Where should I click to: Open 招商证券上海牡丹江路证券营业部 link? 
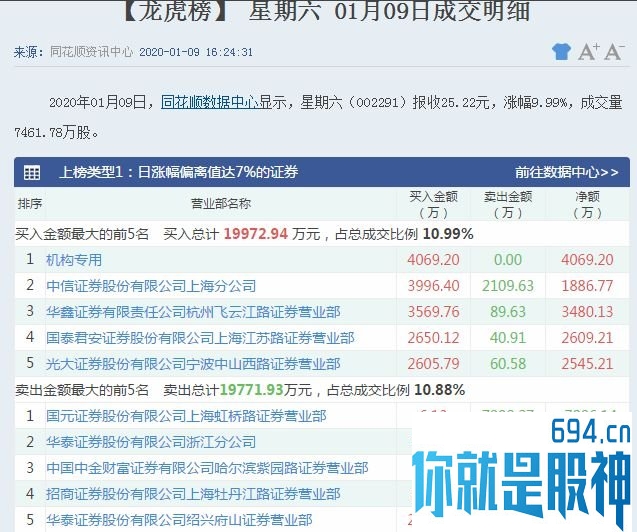click(x=193, y=494)
